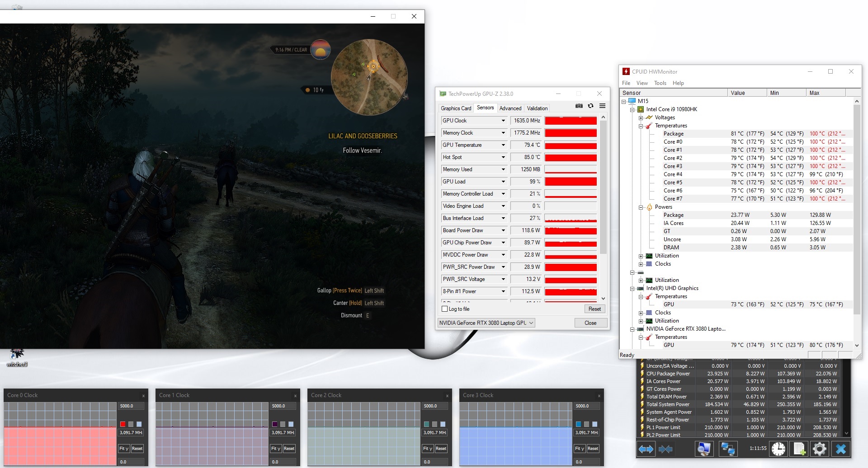The width and height of the screenshot is (868, 468).
Task: Close the Core 0 Clock graph
Action: click(x=143, y=396)
